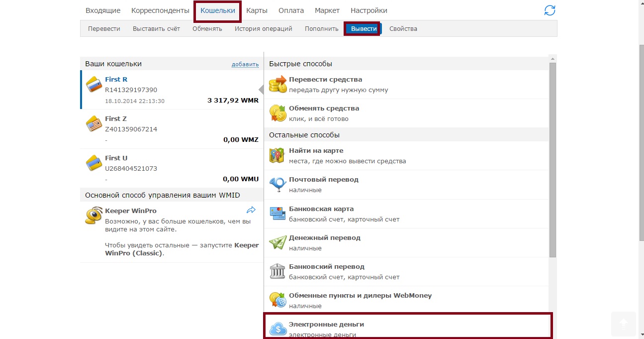Viewport: 644px width, 339px height.
Task: Click the Вывести submenu button
Action: pos(364,29)
